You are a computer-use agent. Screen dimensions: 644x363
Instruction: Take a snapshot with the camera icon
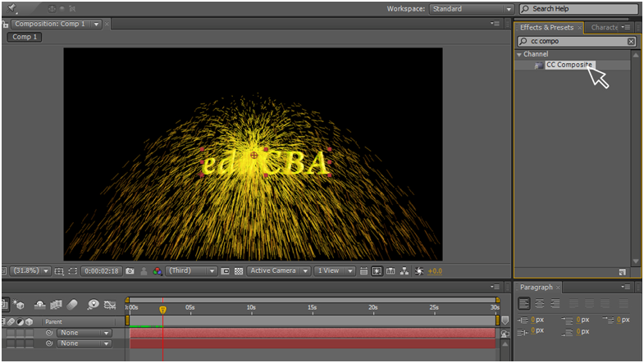pyautogui.click(x=130, y=271)
